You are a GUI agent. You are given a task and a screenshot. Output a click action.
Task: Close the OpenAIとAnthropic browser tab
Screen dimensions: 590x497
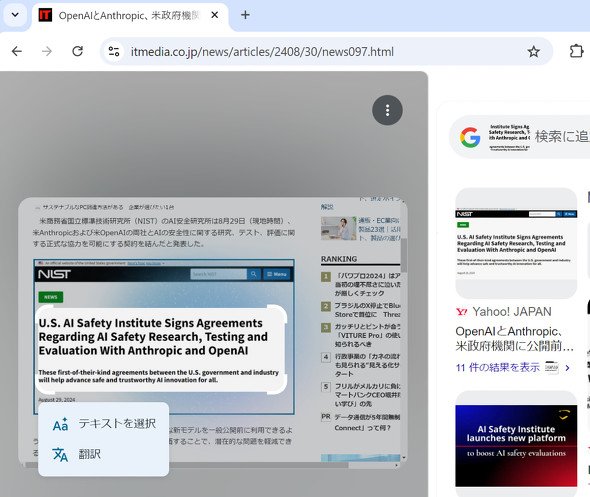pyautogui.click(x=214, y=15)
